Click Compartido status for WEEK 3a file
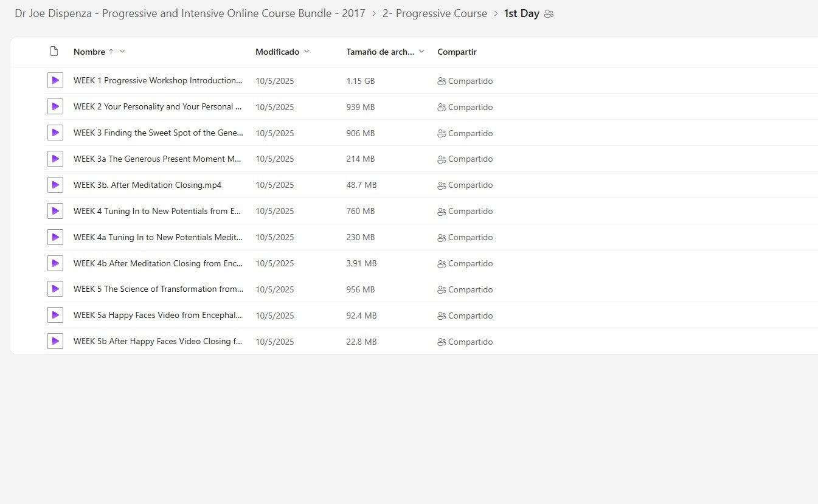 [465, 159]
